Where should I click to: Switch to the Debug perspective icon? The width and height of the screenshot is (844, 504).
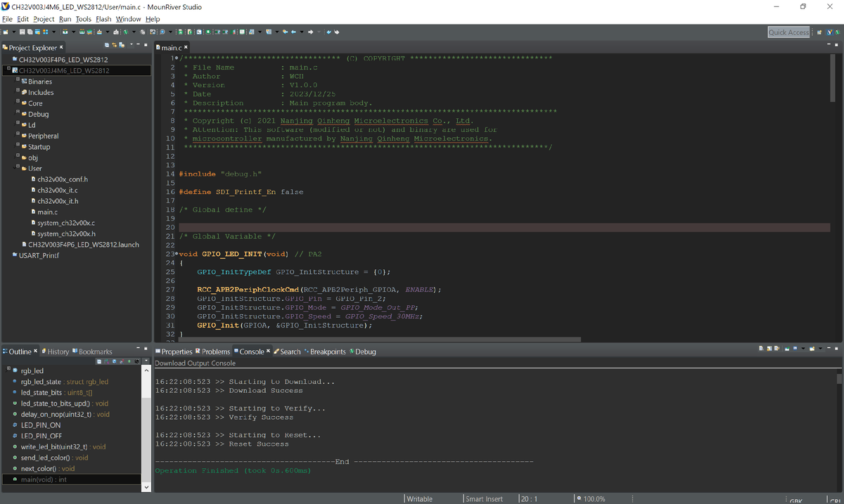click(837, 32)
